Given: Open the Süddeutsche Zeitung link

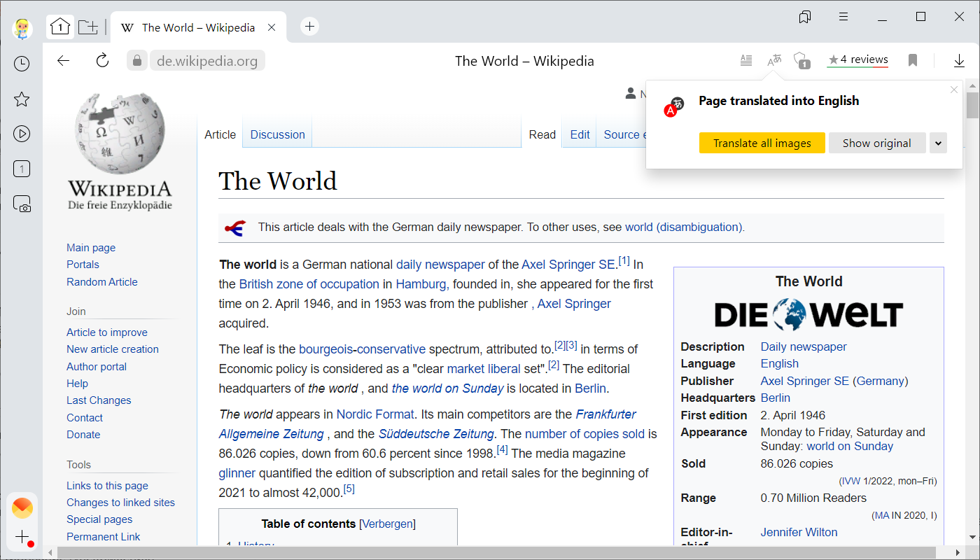Looking at the screenshot, I should 436,433.
